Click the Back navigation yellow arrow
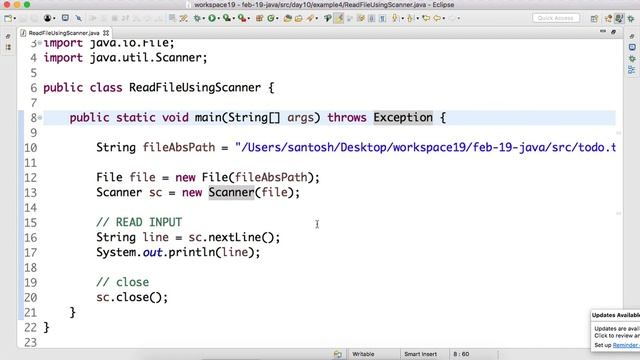This screenshot has height=360, width=640. pyautogui.click(x=437, y=18)
